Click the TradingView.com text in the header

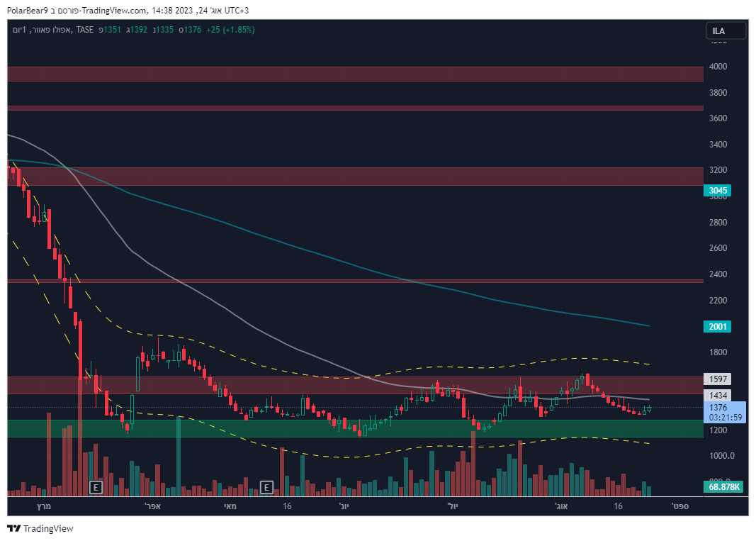pyautogui.click(x=113, y=11)
